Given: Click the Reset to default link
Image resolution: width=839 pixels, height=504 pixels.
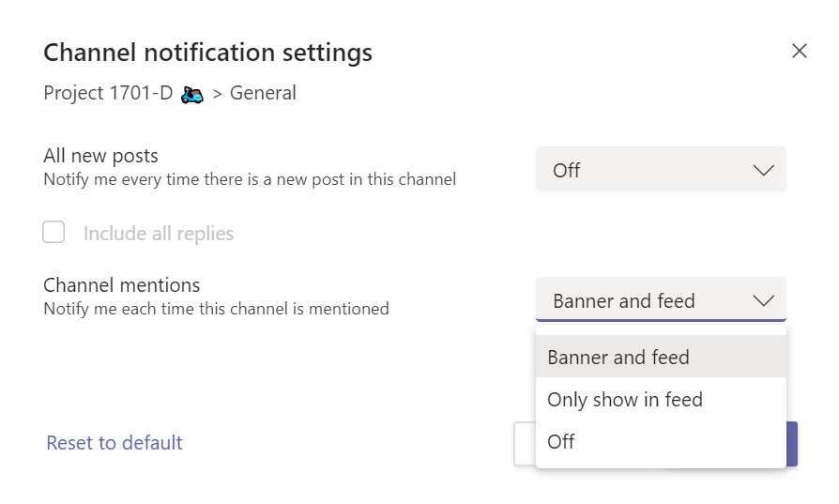Looking at the screenshot, I should (114, 443).
